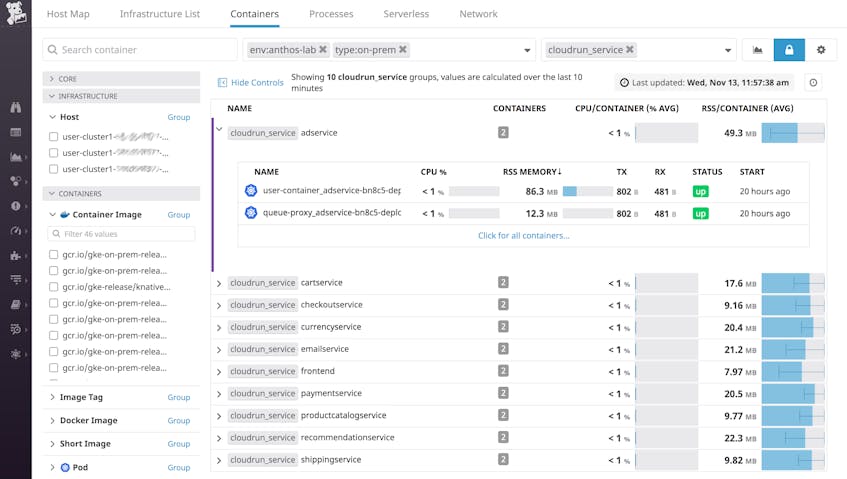This screenshot has width=847, height=479.
Task: Click the RSS memory bar for user-container_adservice
Action: click(x=588, y=191)
